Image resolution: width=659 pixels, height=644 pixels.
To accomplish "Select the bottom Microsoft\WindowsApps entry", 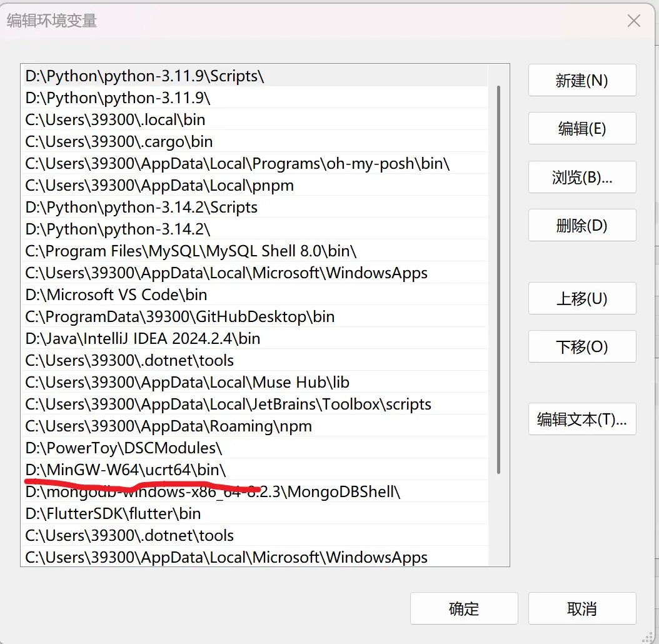I will pyautogui.click(x=256, y=556).
